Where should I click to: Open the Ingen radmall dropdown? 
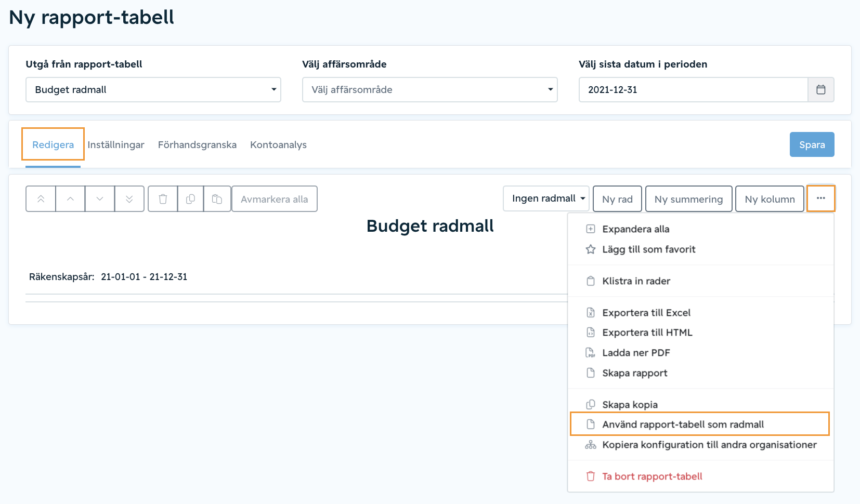546,198
